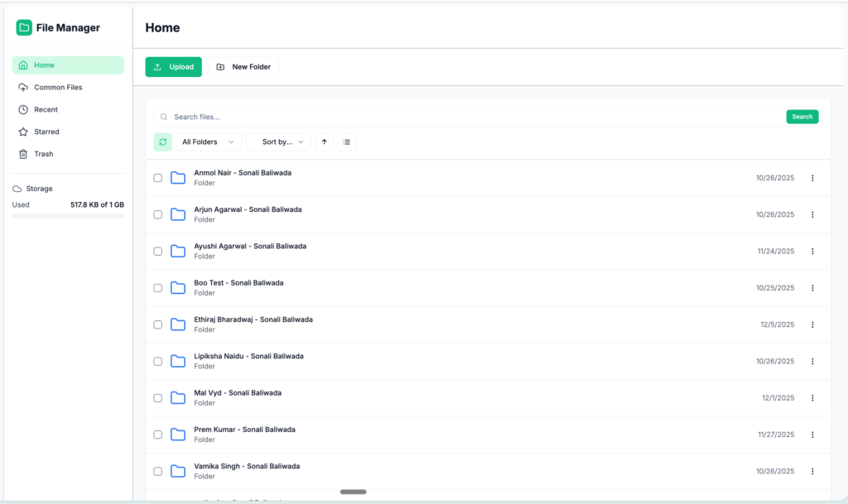Open more options for Prem Kumar folder
This screenshot has height=504, width=848.
[x=812, y=434]
